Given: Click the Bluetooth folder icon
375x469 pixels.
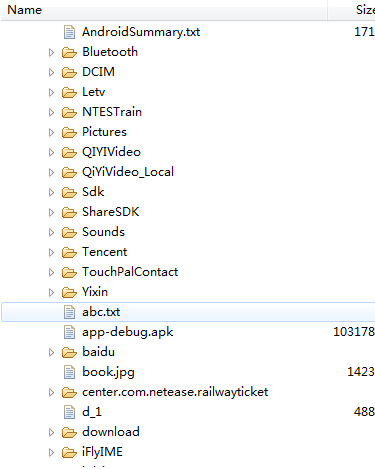Looking at the screenshot, I should [x=69, y=52].
